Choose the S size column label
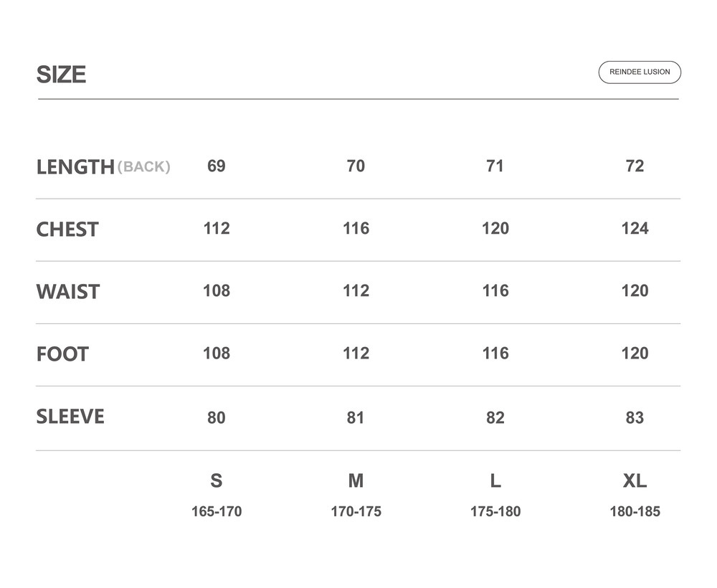Screen dimensions: 717x588 (216, 480)
